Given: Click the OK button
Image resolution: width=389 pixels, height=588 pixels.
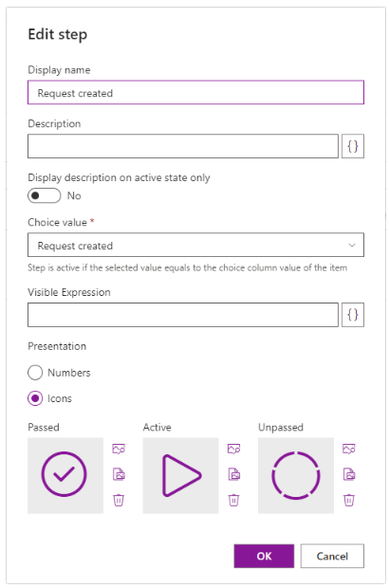Looking at the screenshot, I should (x=264, y=556).
